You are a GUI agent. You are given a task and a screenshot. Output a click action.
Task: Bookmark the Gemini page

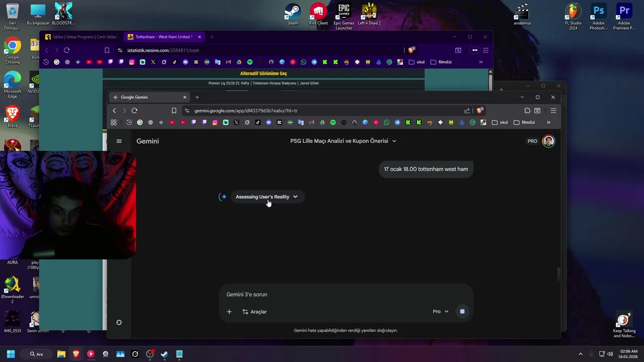coord(174,111)
